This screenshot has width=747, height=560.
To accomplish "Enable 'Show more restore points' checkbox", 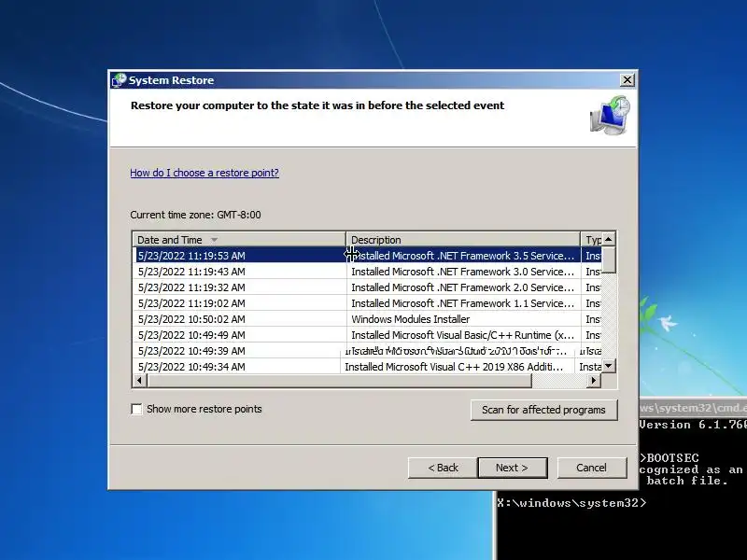I will (136, 409).
